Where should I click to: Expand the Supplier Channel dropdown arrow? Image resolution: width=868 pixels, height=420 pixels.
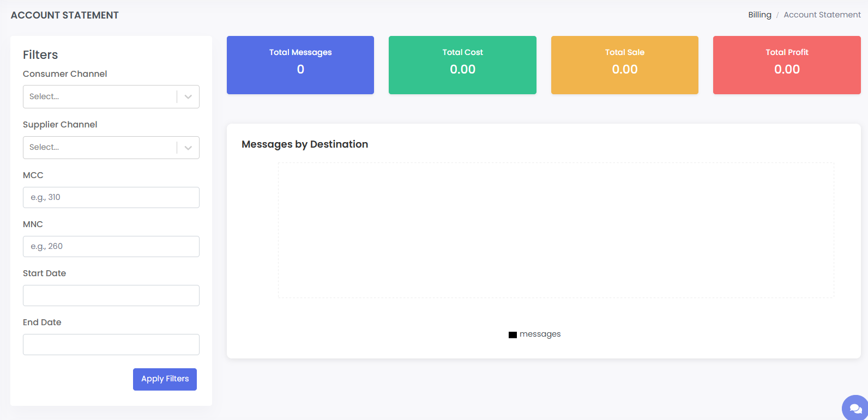[x=188, y=148]
